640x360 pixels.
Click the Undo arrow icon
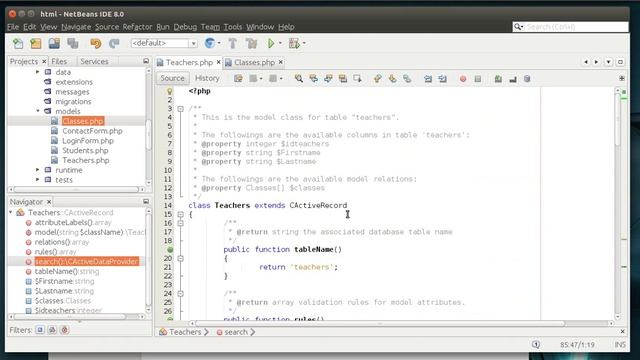96,43
